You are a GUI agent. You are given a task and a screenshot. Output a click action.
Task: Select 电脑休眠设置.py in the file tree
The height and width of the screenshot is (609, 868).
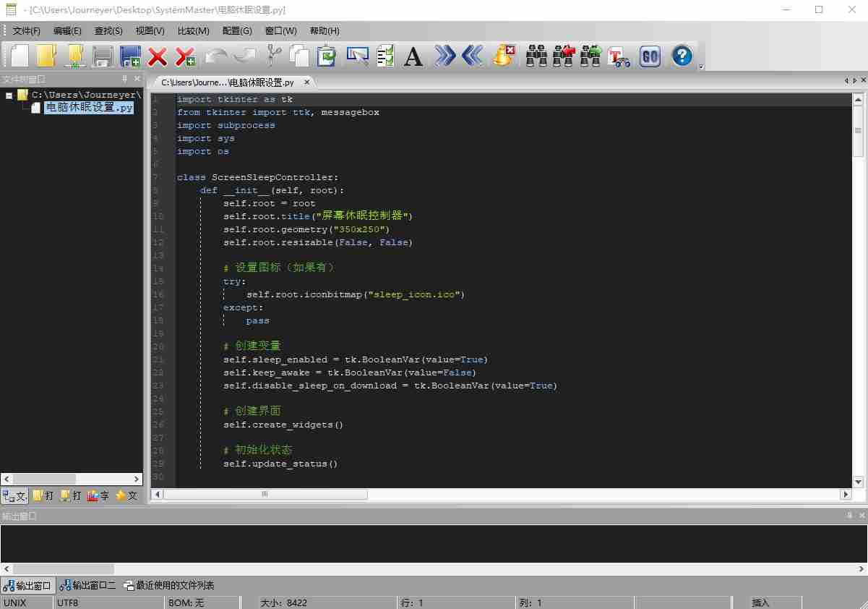(x=89, y=108)
